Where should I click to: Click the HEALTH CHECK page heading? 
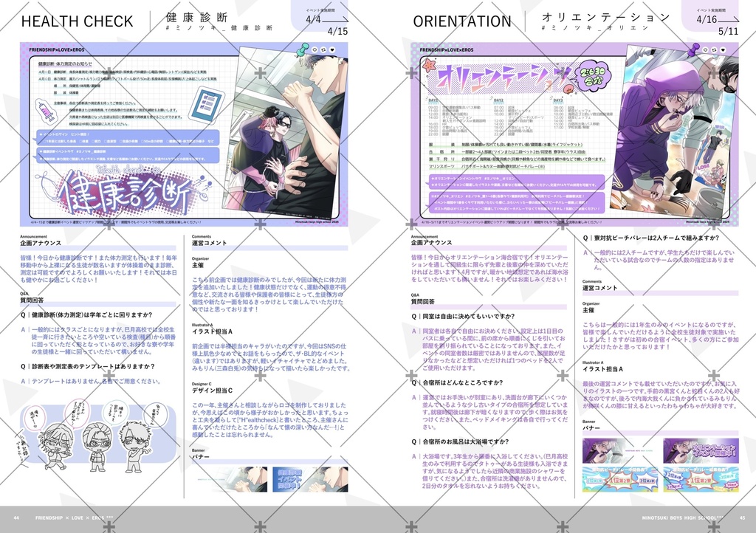[x=77, y=21]
